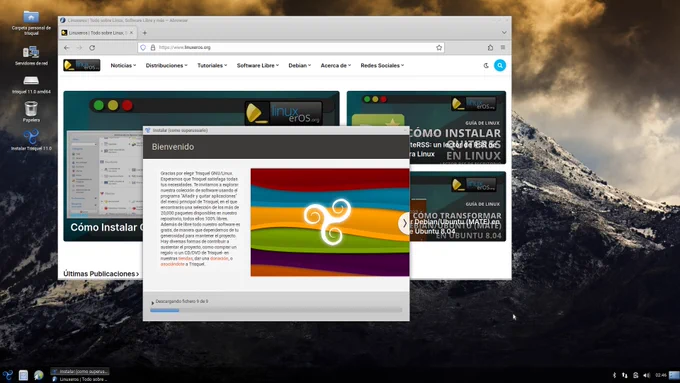The width and height of the screenshot is (680, 383).
Task: Open a new browser tab
Action: (x=144, y=33)
